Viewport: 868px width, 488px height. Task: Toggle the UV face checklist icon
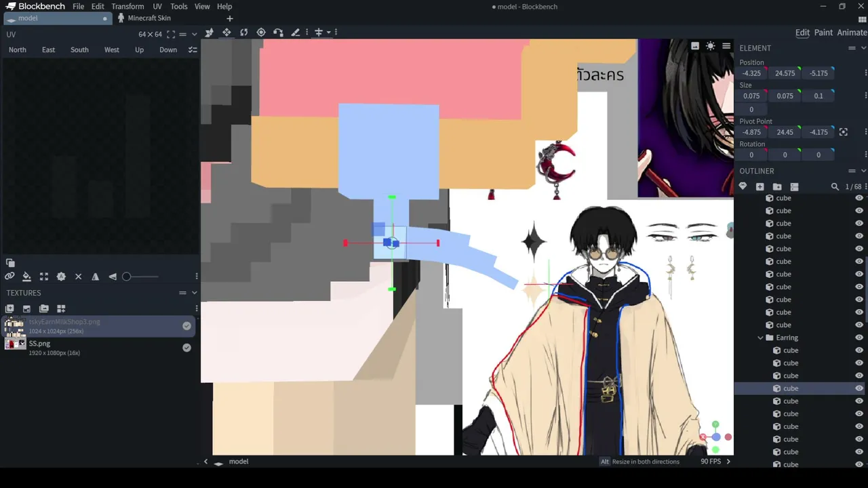[193, 49]
